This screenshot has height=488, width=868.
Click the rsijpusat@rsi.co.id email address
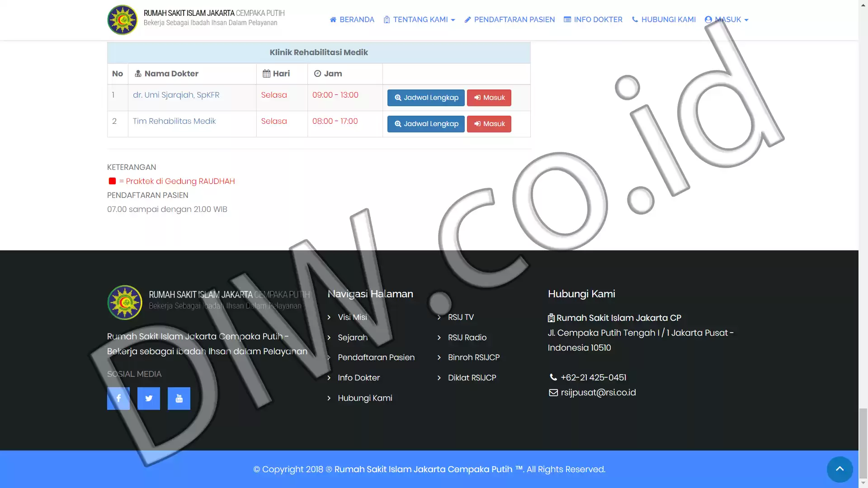tap(598, 393)
